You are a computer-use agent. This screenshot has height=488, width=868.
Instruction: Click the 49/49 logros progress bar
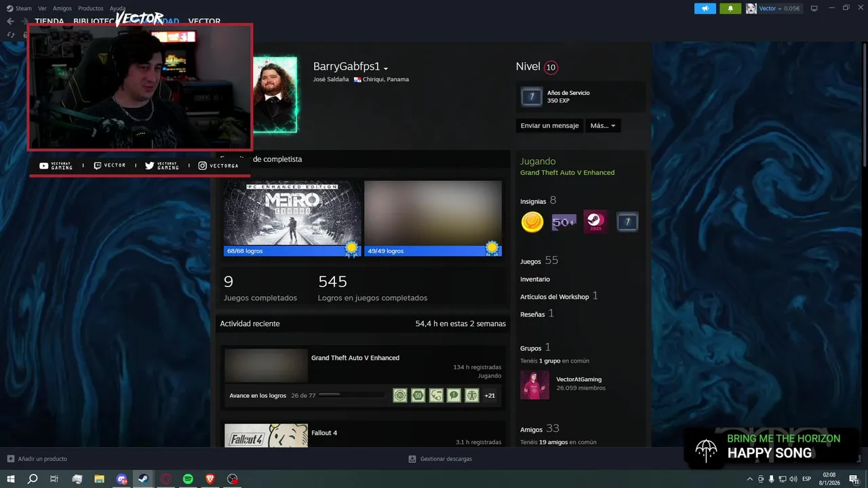point(433,251)
